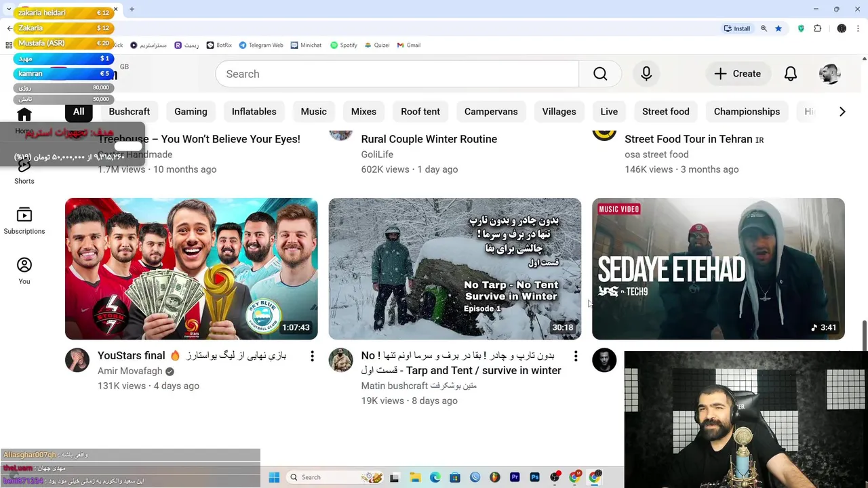Open Chrome tab search dropdown arrow
The height and width of the screenshot is (488, 868).
[9, 9]
